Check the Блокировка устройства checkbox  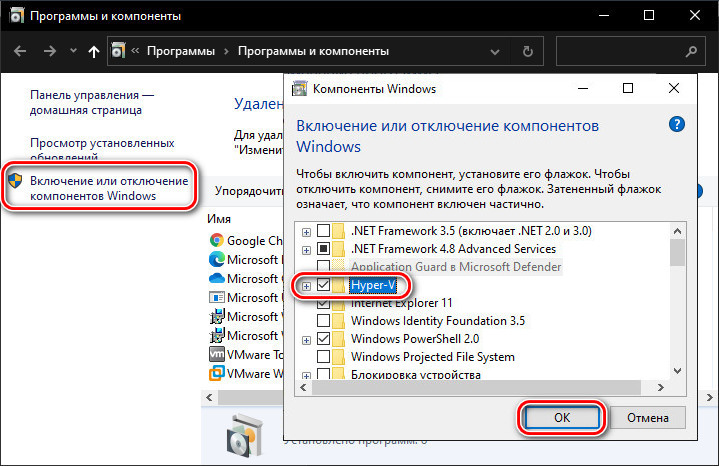(x=323, y=374)
